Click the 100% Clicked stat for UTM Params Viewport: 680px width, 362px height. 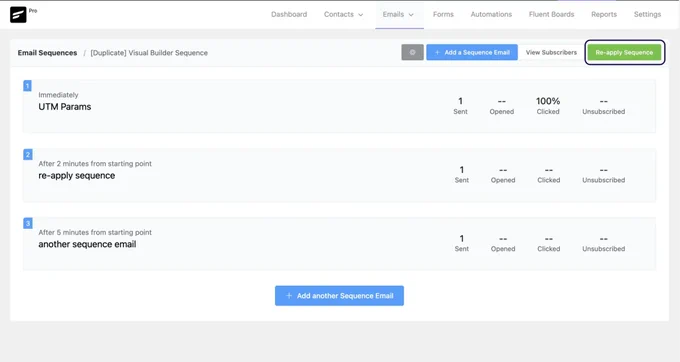pos(548,106)
